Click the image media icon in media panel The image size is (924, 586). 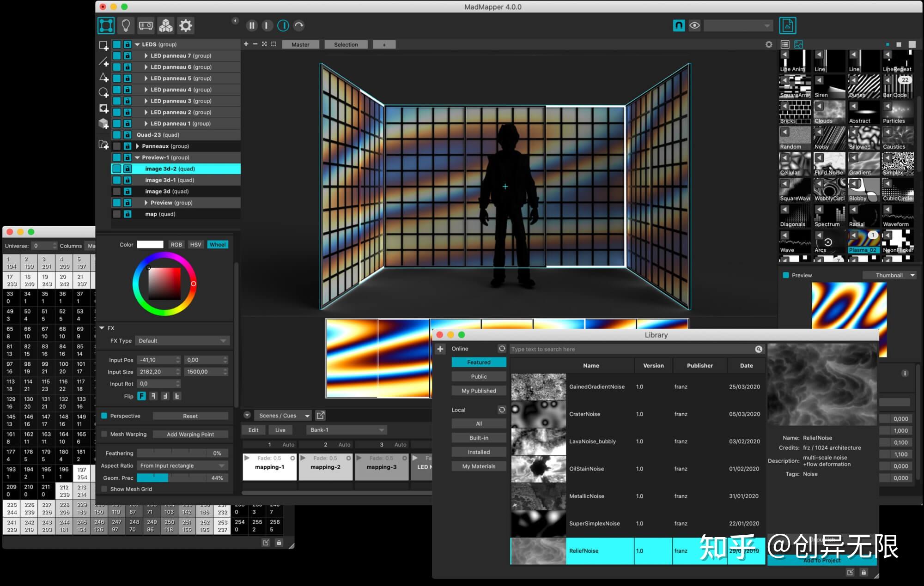[x=798, y=44]
